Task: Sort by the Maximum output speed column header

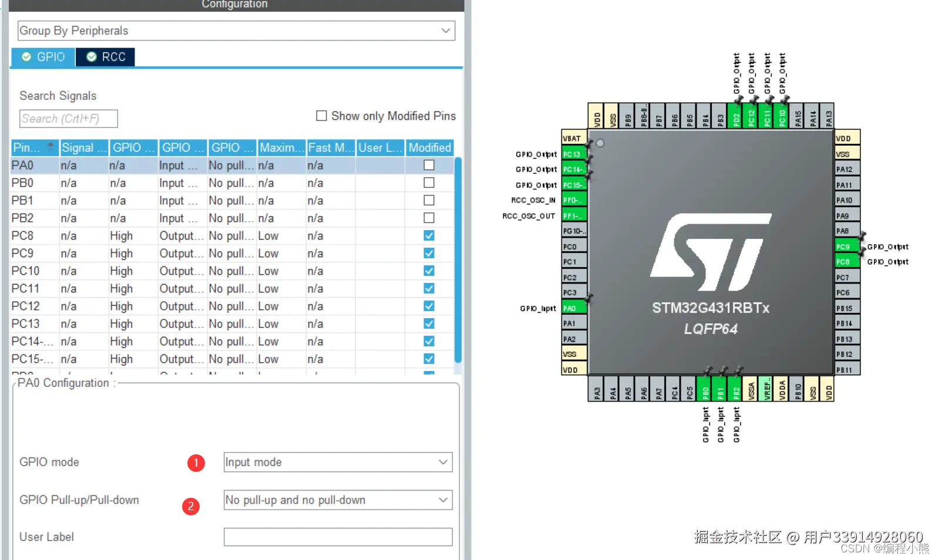Action: pyautogui.click(x=281, y=147)
